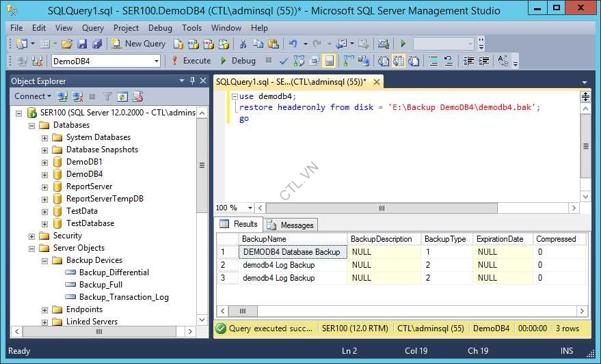
Task: Click the green Start arrow in top toolbar
Action: [403, 44]
